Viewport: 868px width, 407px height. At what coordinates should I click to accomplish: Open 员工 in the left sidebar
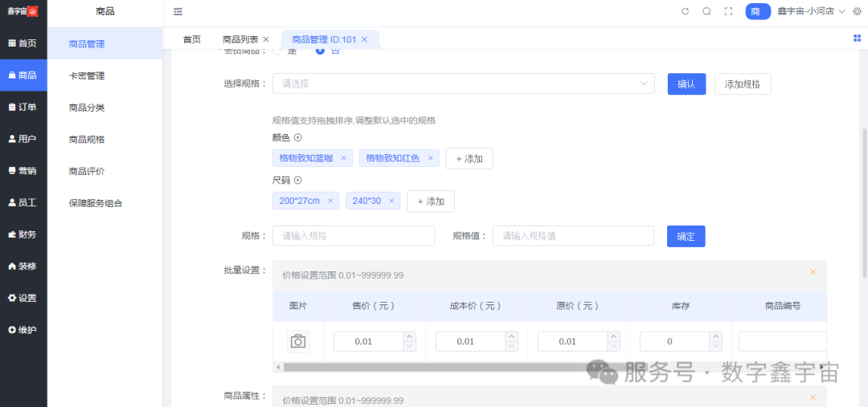(x=23, y=202)
